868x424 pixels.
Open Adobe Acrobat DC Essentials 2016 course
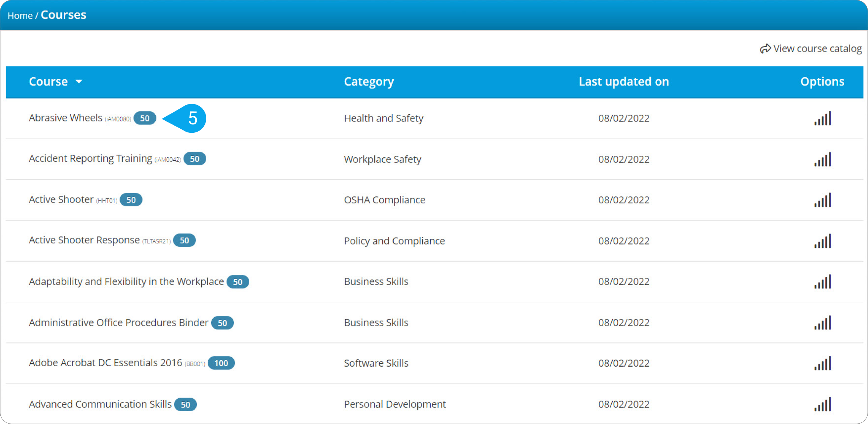105,363
